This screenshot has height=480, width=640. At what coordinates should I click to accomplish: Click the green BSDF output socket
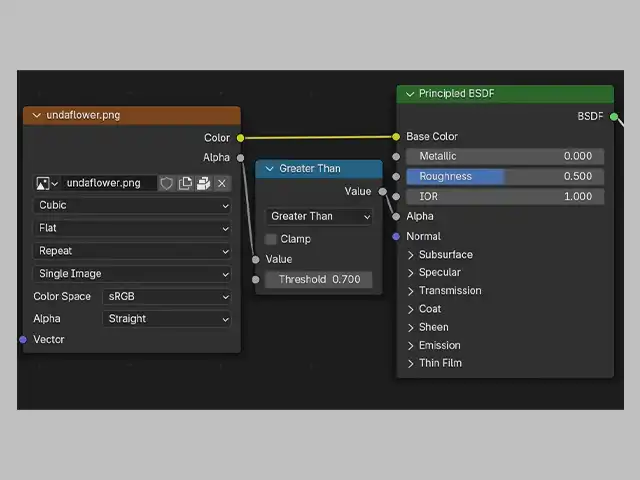[614, 117]
